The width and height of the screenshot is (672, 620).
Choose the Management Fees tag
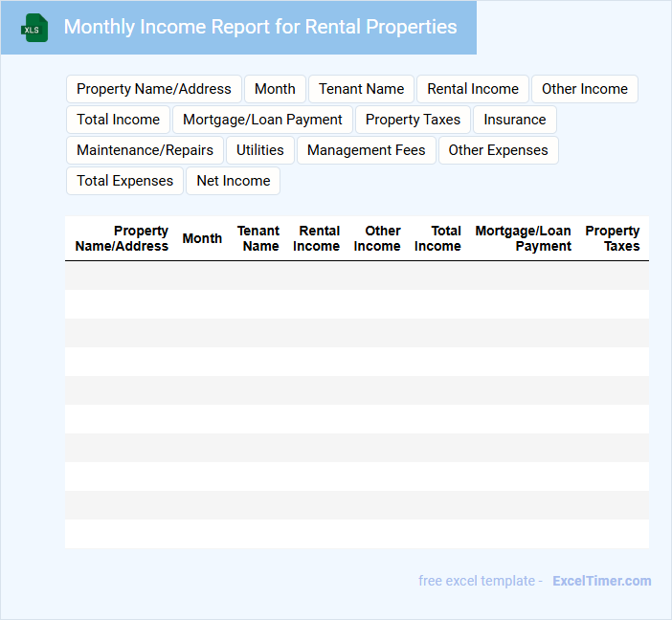pos(366,150)
